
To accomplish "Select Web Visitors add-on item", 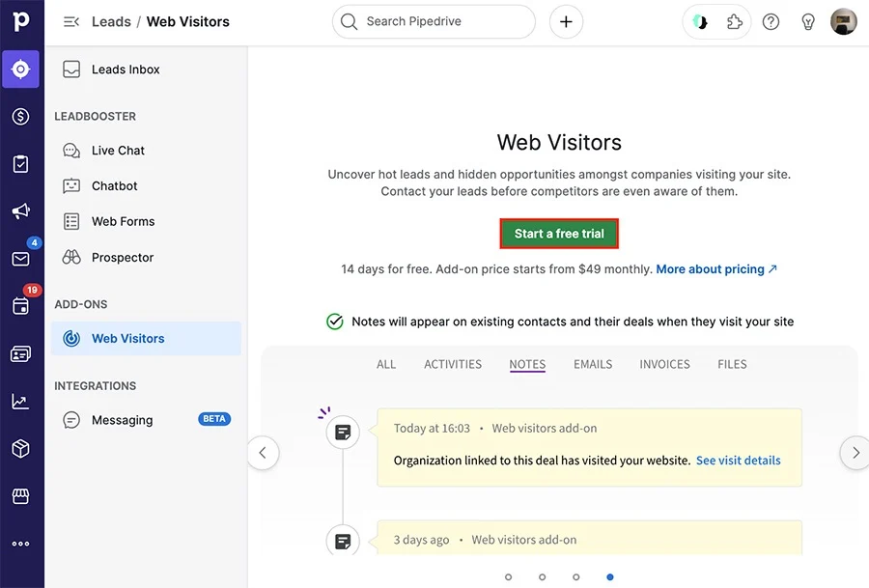I will pos(147,338).
